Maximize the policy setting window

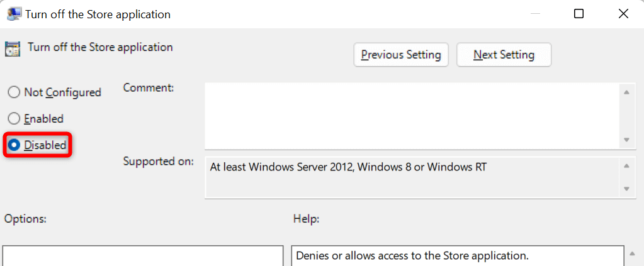point(579,14)
